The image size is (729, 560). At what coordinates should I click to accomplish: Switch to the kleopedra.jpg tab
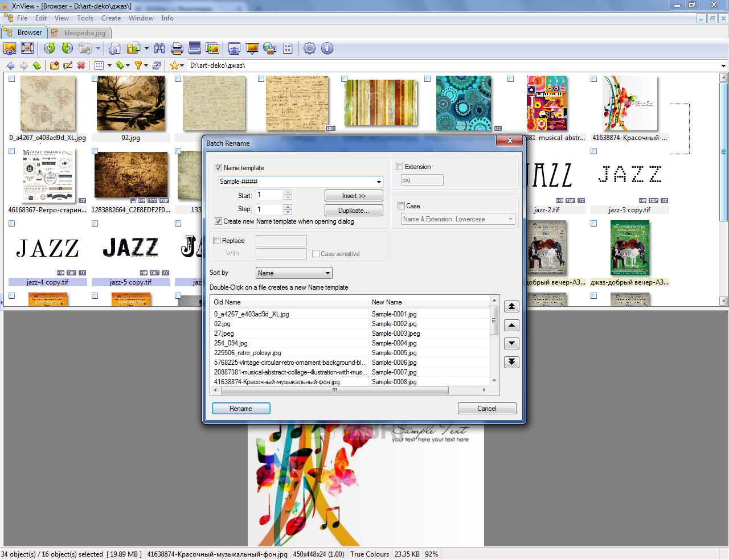pyautogui.click(x=79, y=33)
